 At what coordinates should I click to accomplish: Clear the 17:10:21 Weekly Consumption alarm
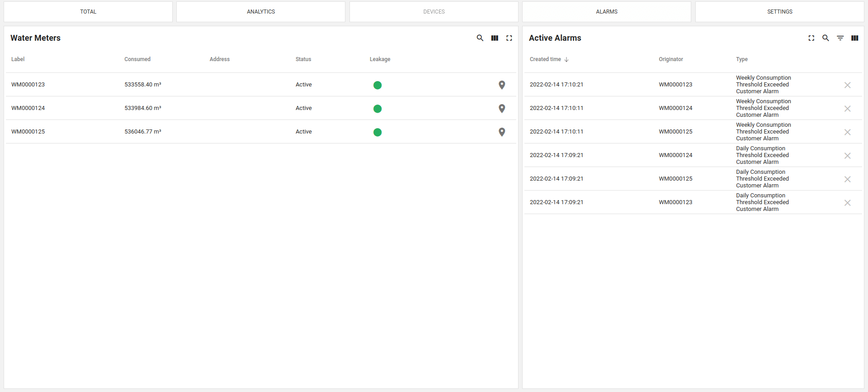[847, 85]
